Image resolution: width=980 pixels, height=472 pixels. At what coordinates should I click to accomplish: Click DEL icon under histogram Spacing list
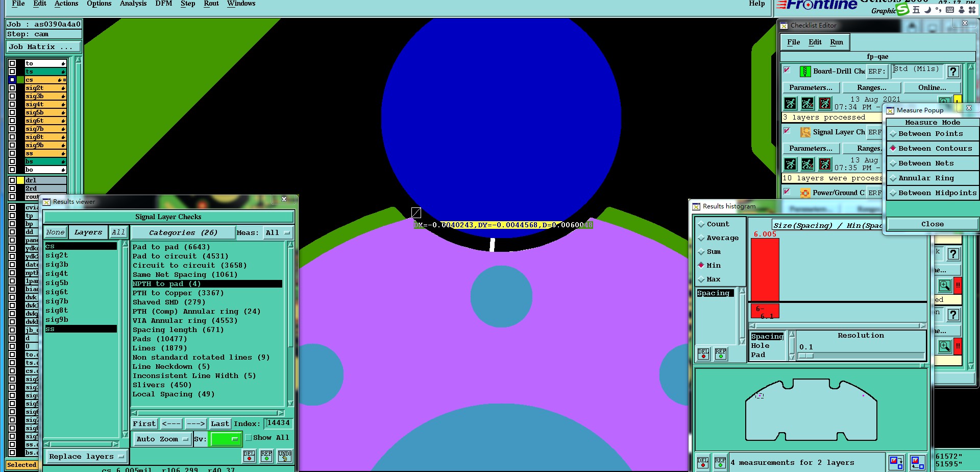click(x=703, y=353)
